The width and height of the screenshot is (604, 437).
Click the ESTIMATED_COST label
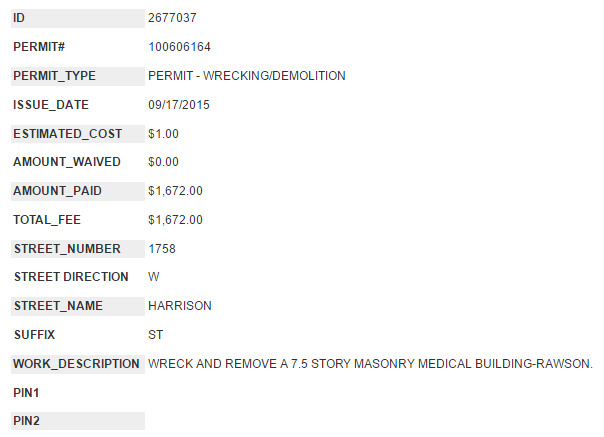(67, 134)
